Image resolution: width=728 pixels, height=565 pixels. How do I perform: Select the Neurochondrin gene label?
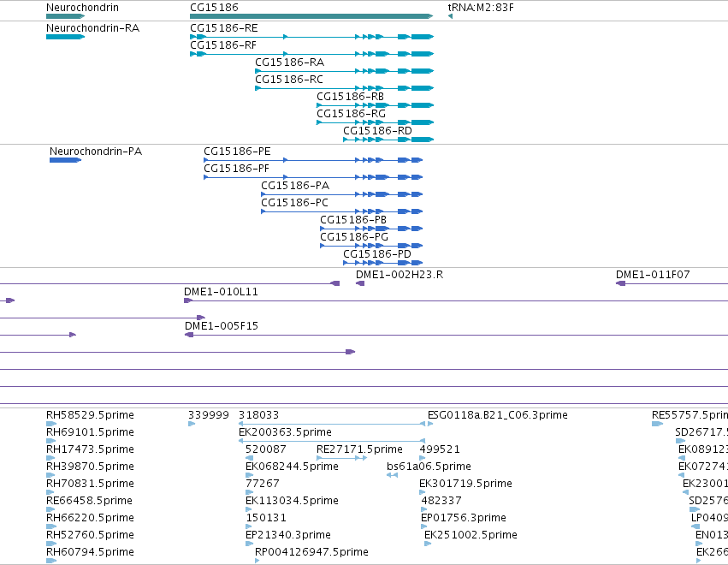[82, 8]
